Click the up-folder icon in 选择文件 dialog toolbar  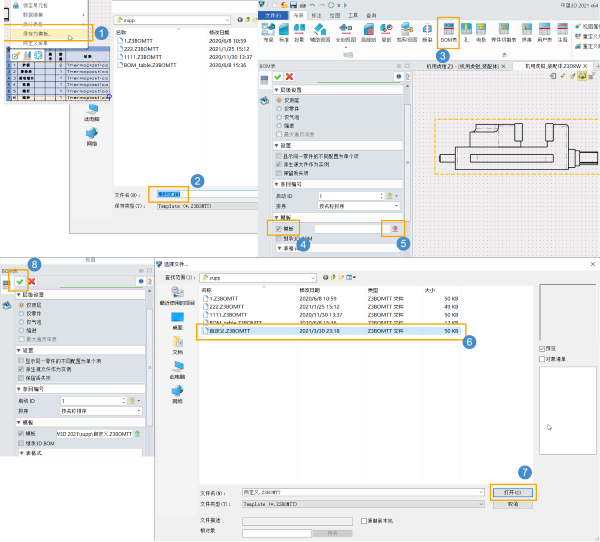point(333,277)
